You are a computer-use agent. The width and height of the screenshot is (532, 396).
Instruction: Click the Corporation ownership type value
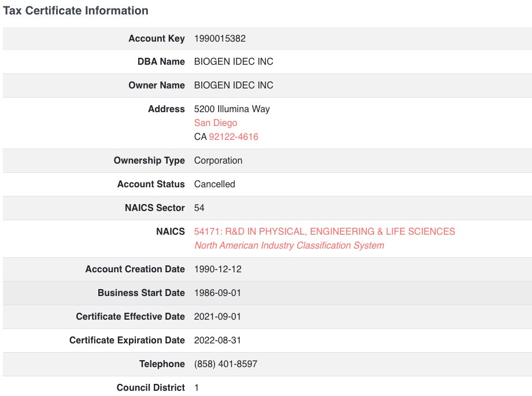pyautogui.click(x=218, y=161)
